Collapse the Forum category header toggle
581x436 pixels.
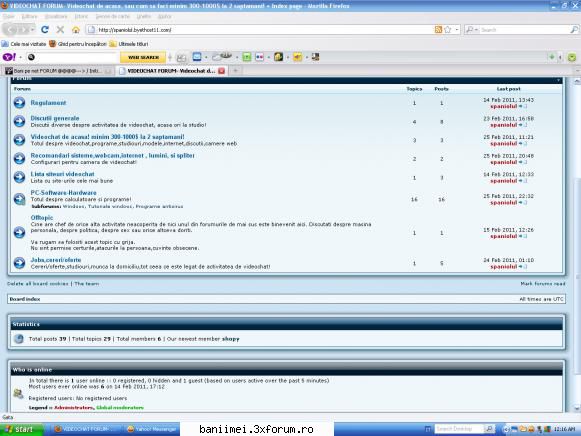click(558, 80)
